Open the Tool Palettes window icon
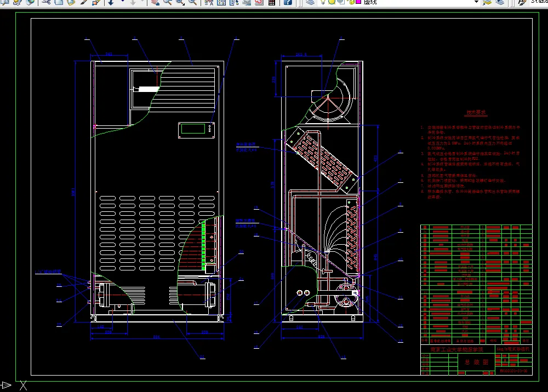Screen dimensions: 548x392 click(x=234, y=2)
